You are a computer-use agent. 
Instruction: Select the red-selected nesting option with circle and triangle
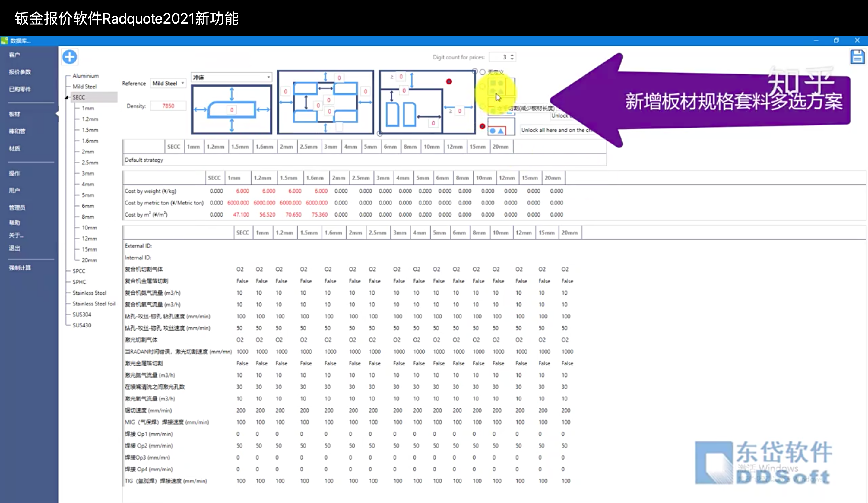click(x=483, y=126)
